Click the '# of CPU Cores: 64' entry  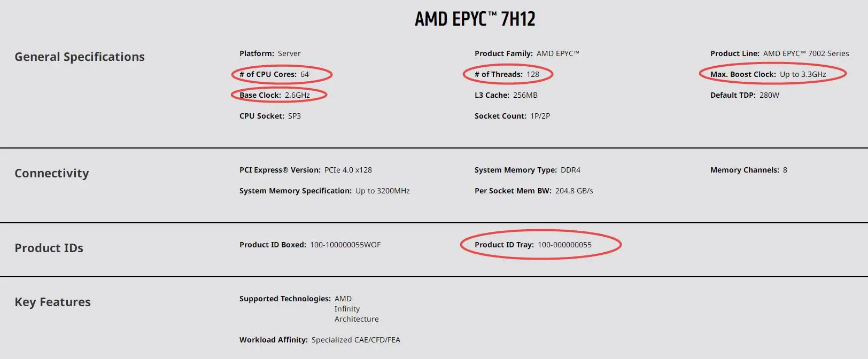(274, 74)
